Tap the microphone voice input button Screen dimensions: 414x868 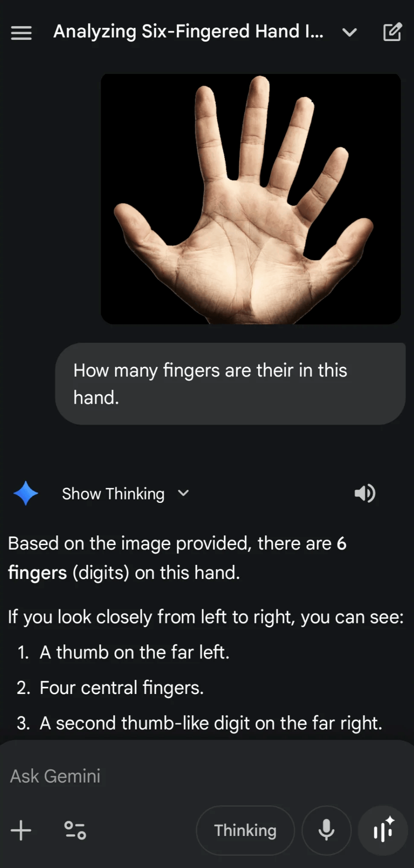(326, 830)
